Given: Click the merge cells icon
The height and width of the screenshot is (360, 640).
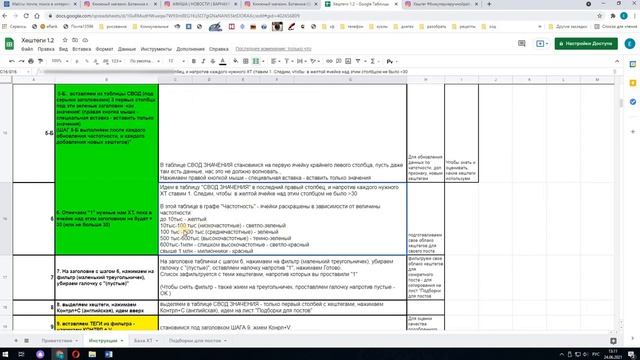Looking at the screenshot, I should [x=256, y=61].
